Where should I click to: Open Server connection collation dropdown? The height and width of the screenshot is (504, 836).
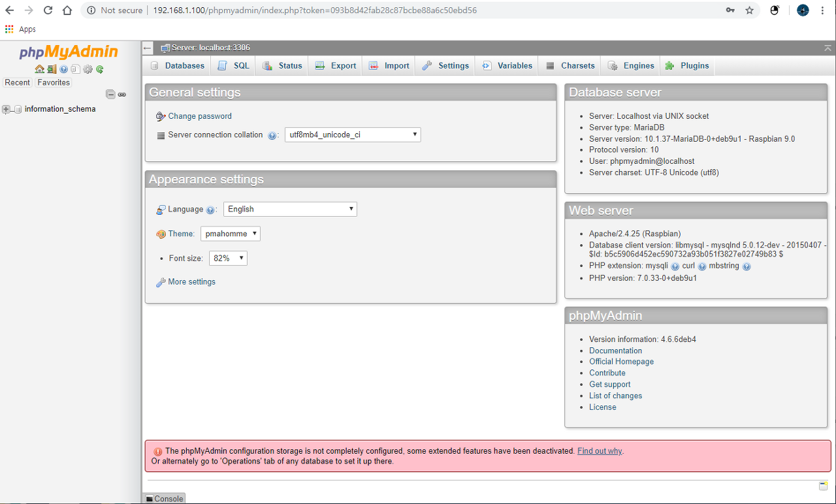353,135
